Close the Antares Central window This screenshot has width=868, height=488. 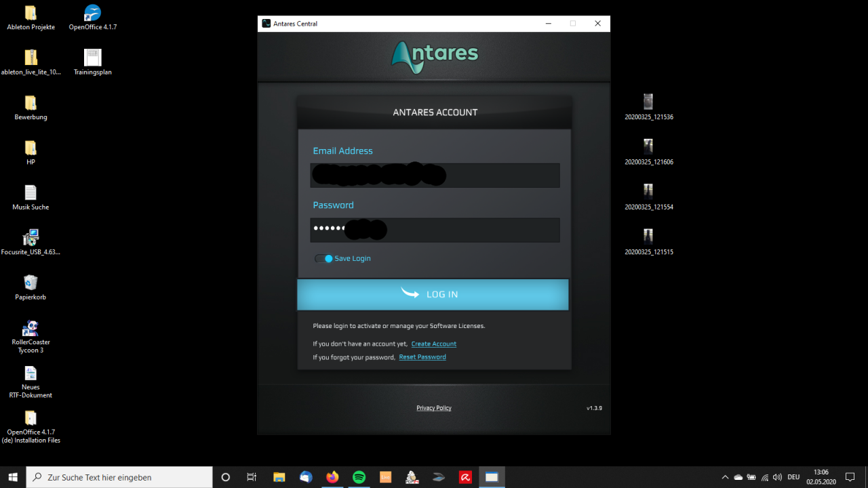[x=597, y=24]
